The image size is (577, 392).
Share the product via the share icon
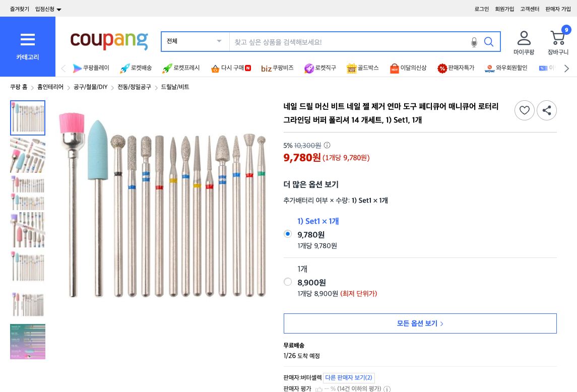click(x=547, y=110)
